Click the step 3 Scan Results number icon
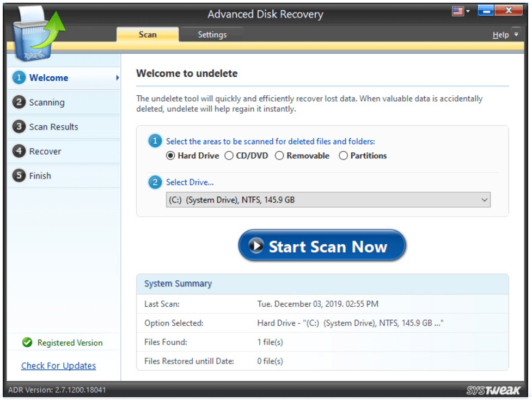The width and height of the screenshot is (532, 401). (x=19, y=126)
